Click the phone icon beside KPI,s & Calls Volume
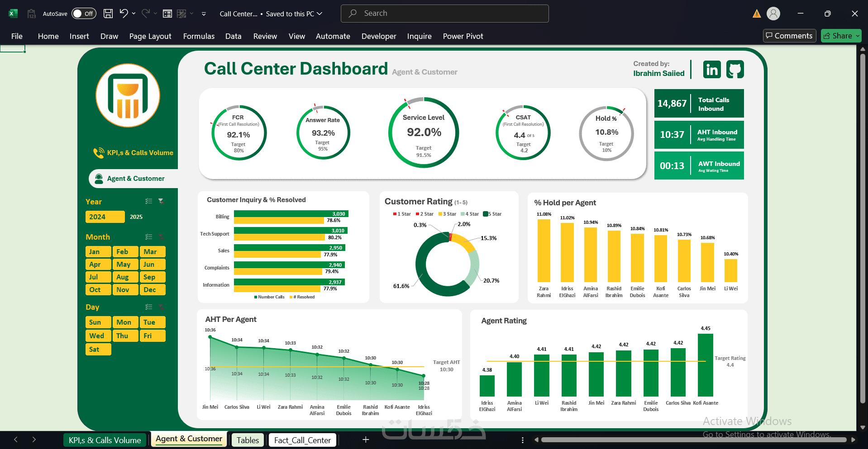868x449 pixels. click(x=98, y=153)
